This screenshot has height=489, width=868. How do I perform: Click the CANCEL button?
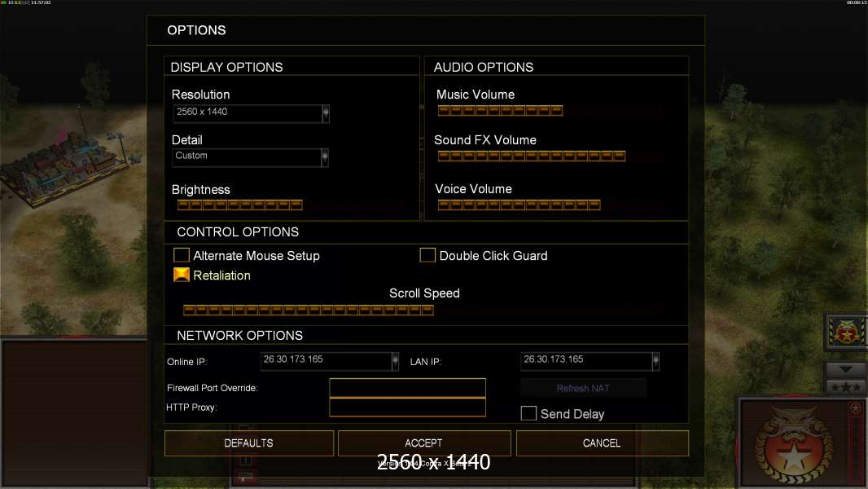[603, 443]
